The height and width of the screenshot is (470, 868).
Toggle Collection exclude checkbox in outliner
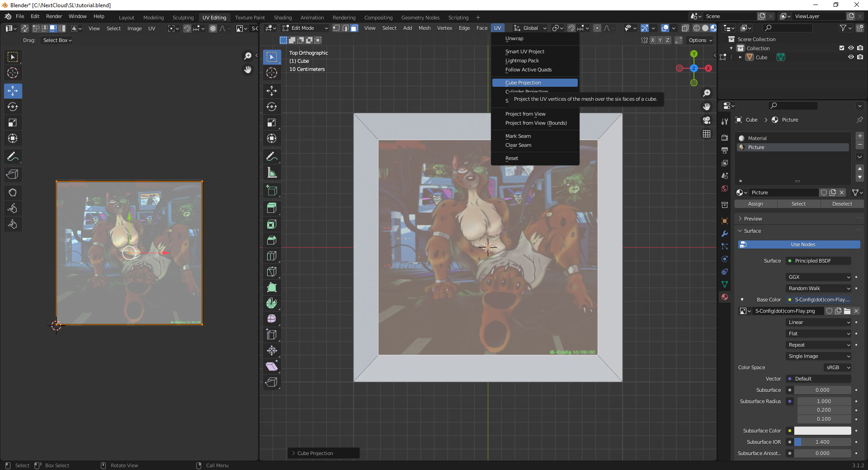tap(842, 48)
